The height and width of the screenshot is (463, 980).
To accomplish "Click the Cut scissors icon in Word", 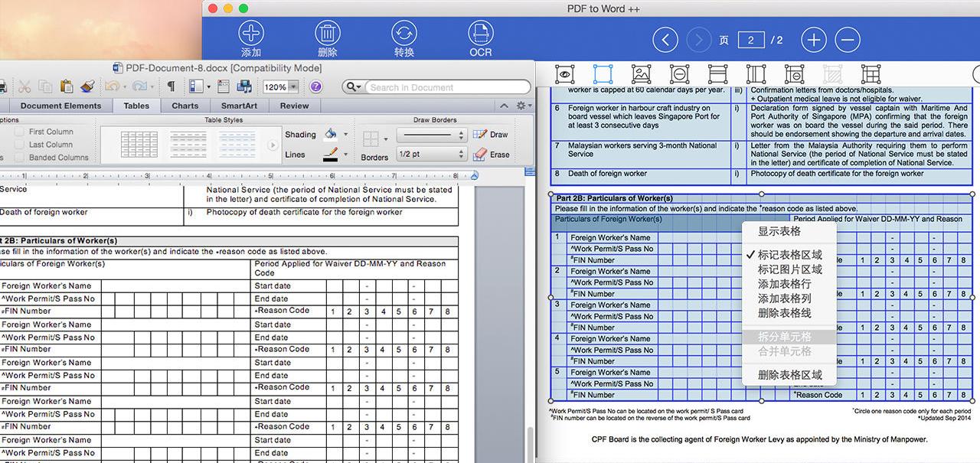I will [24, 86].
